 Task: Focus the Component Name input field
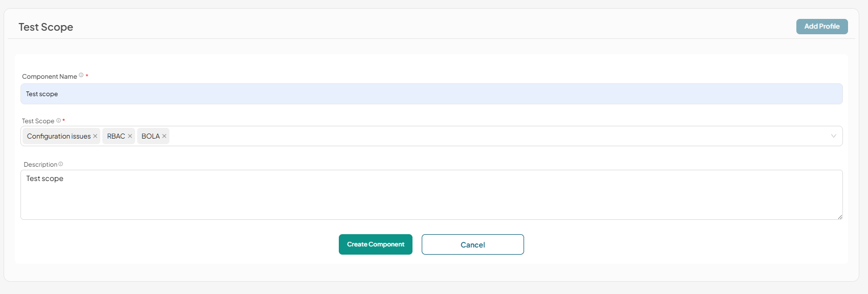(x=431, y=94)
